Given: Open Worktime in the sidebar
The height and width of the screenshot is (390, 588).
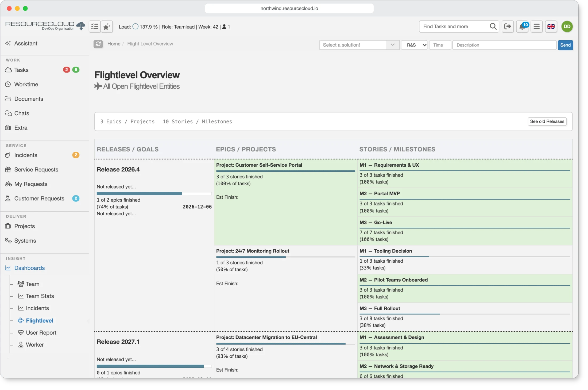Looking at the screenshot, I should point(26,84).
